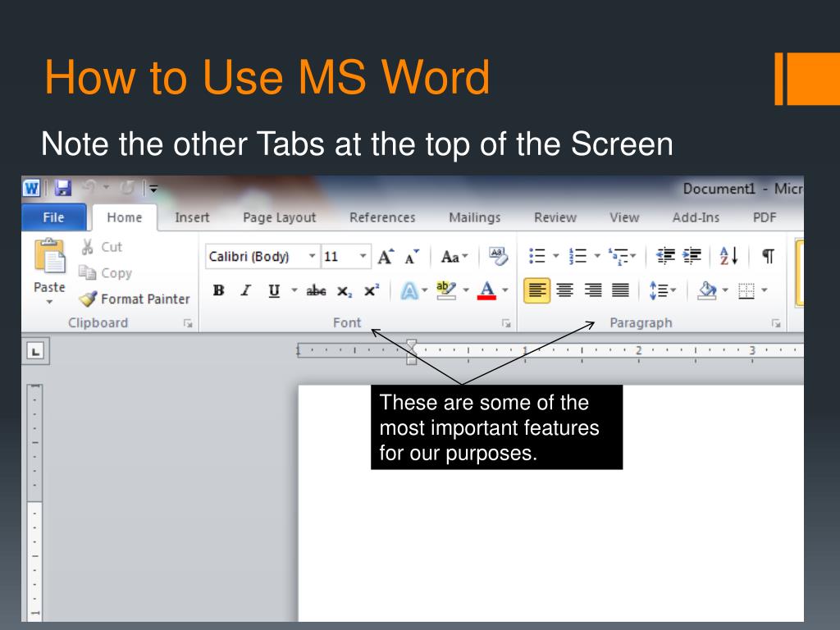
Task: Expand the Change Case Aa menu
Action: tap(454, 257)
